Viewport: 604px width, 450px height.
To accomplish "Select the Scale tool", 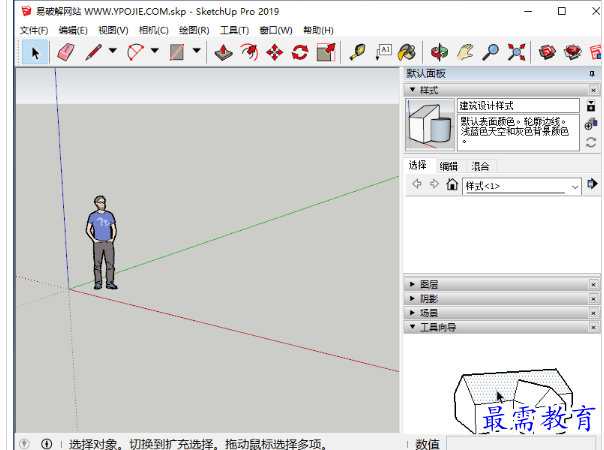I will click(x=326, y=52).
